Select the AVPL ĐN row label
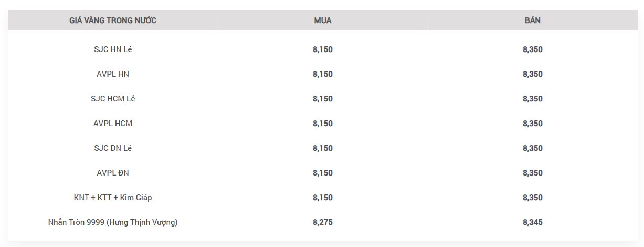Image resolution: width=644 pixels, height=247 pixels. point(113,173)
